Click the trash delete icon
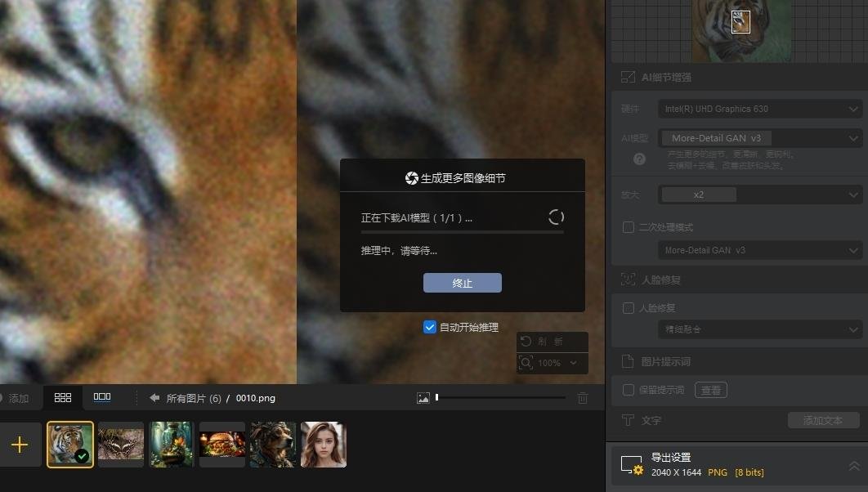The width and height of the screenshot is (868, 492). [x=583, y=398]
